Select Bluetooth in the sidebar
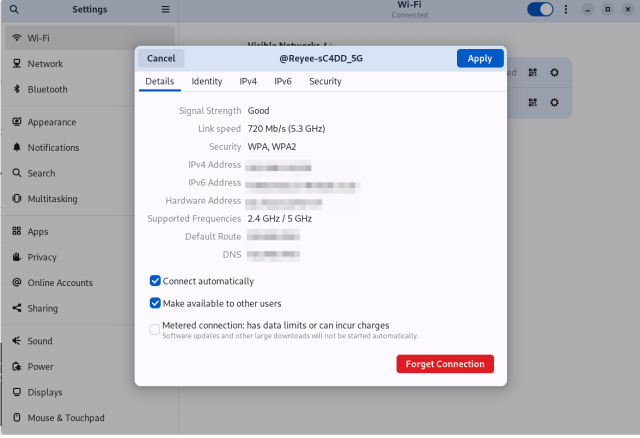This screenshot has width=640, height=438. (x=47, y=89)
